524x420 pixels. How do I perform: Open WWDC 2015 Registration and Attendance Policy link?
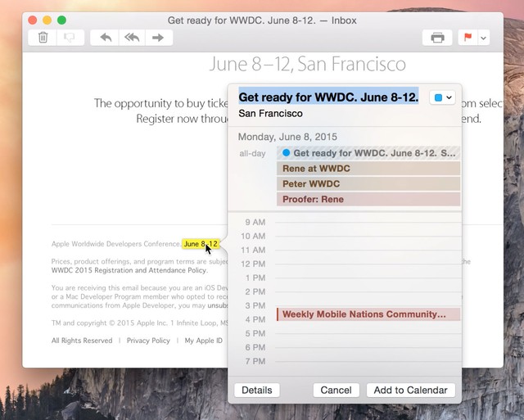129,270
